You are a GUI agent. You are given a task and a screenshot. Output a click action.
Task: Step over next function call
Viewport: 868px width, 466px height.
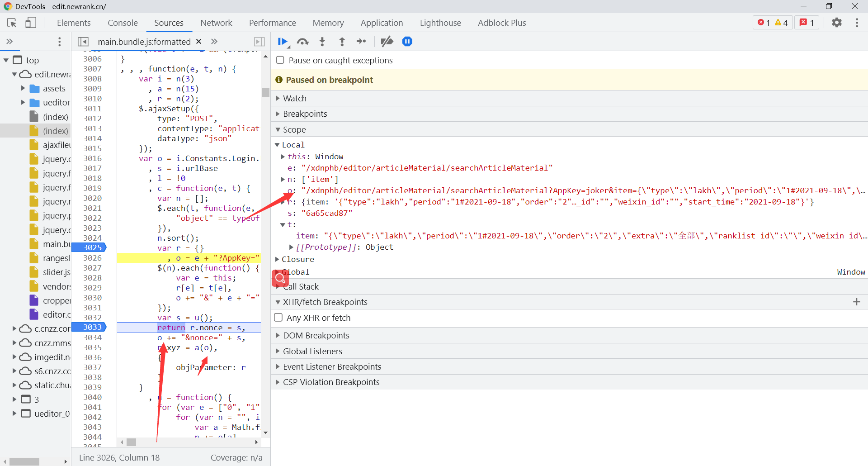coord(302,42)
